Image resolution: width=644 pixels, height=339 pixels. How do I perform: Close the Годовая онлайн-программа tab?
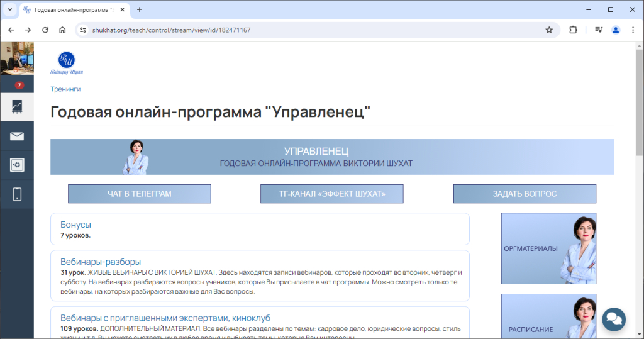(123, 9)
